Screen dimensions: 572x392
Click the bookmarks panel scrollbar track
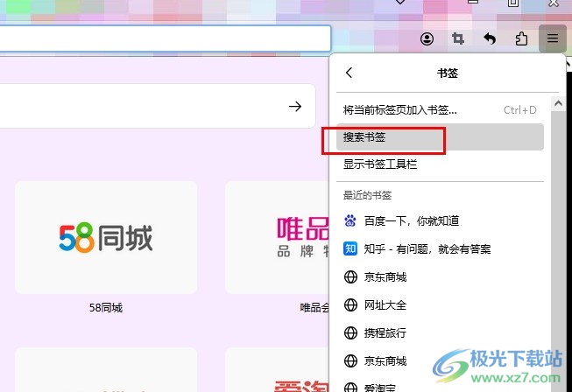(x=558, y=251)
